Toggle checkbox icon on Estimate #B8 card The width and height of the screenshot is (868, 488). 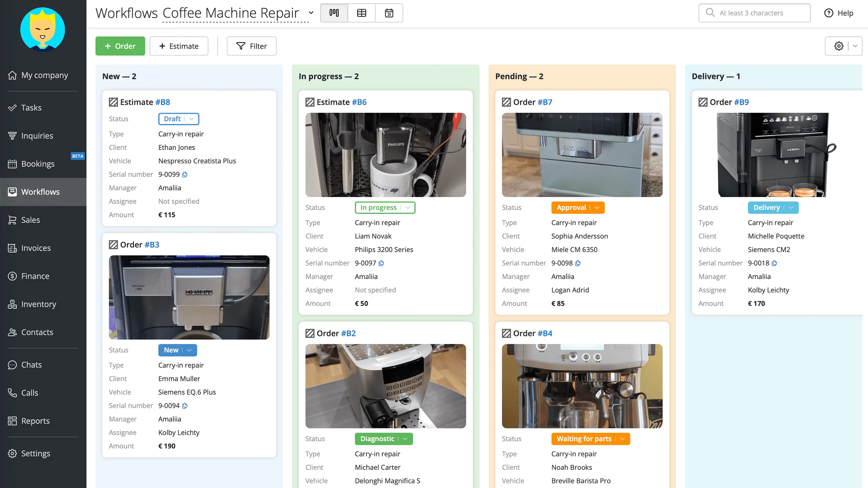(x=113, y=102)
